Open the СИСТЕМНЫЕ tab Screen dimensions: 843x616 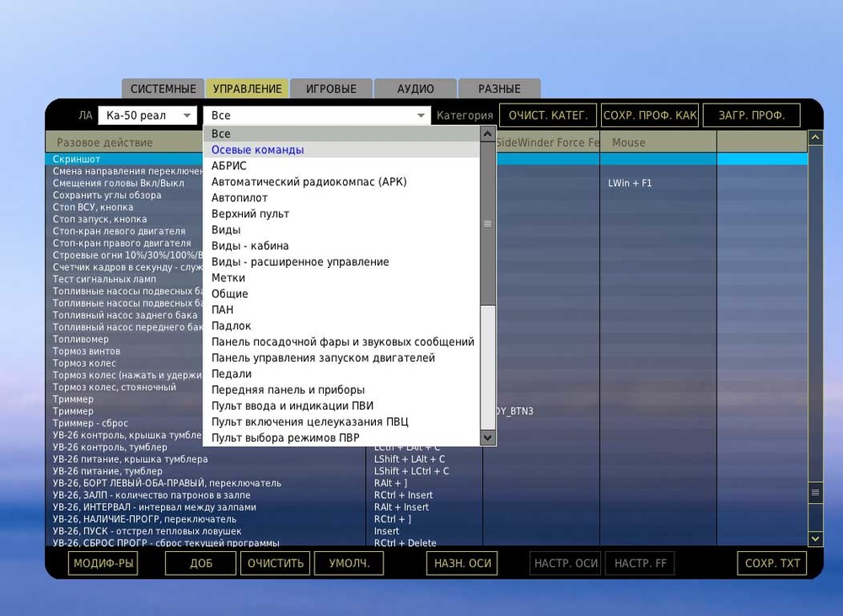(x=163, y=88)
